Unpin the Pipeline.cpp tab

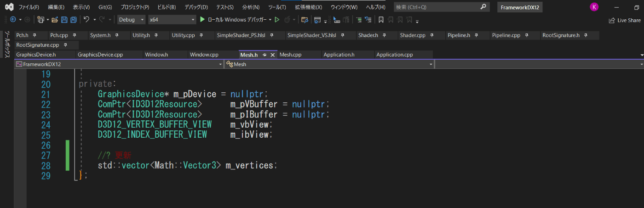point(527,35)
